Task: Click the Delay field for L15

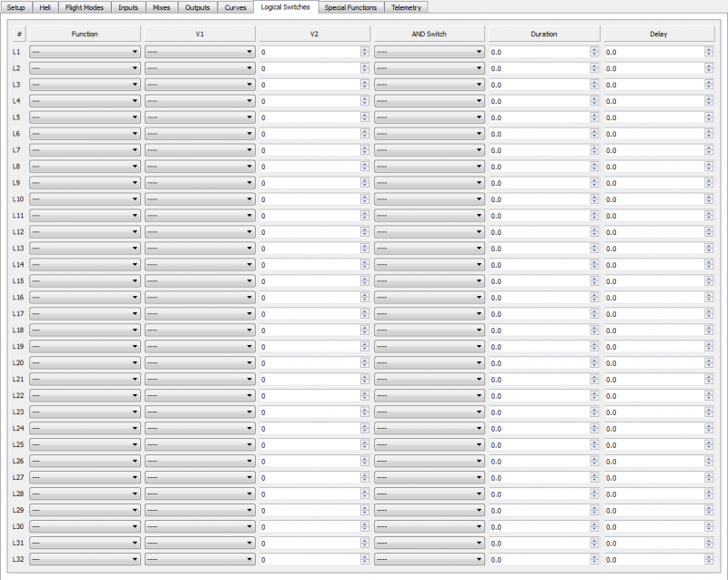Action: click(652, 281)
